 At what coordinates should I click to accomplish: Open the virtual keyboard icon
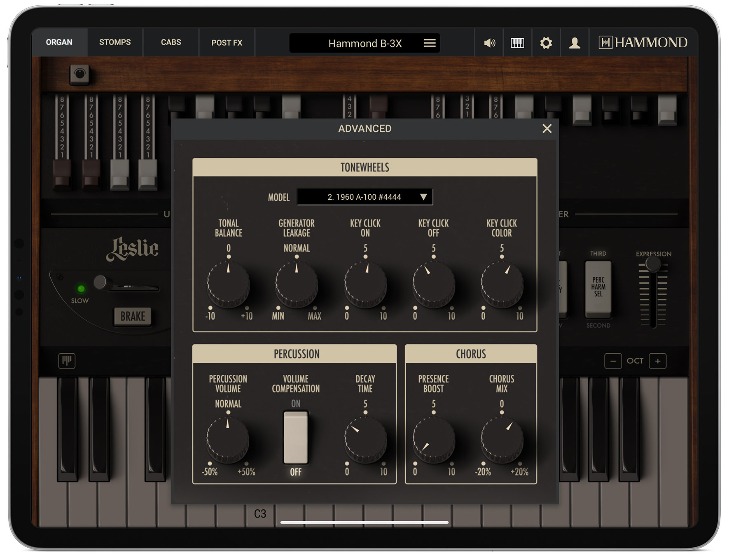pyautogui.click(x=517, y=43)
